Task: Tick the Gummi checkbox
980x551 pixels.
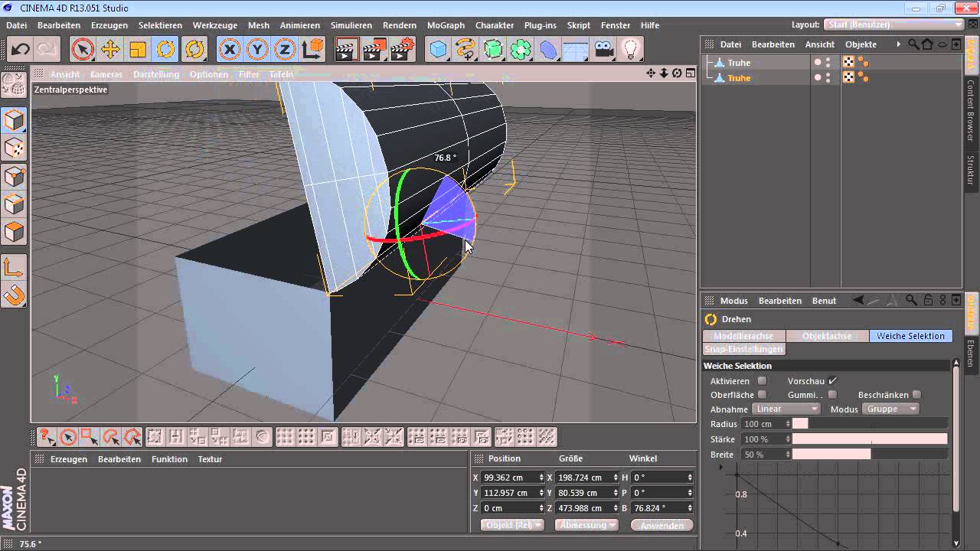Action: (832, 395)
